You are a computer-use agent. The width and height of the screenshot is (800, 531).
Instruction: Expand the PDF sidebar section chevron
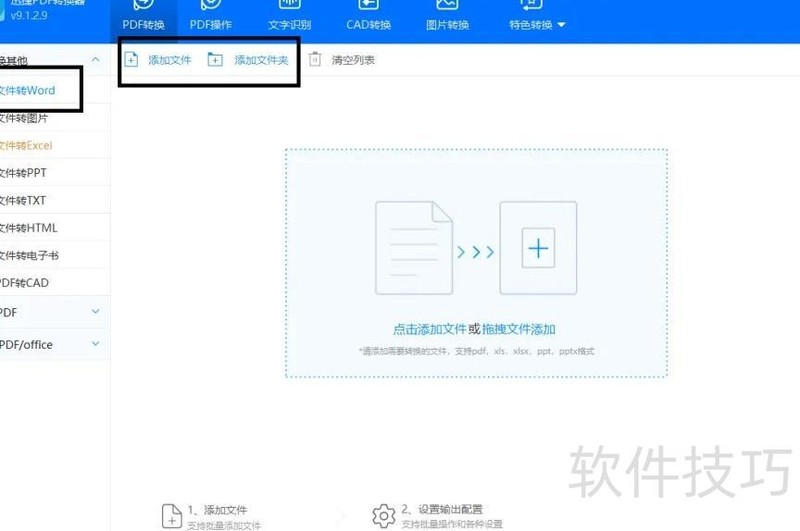click(95, 312)
